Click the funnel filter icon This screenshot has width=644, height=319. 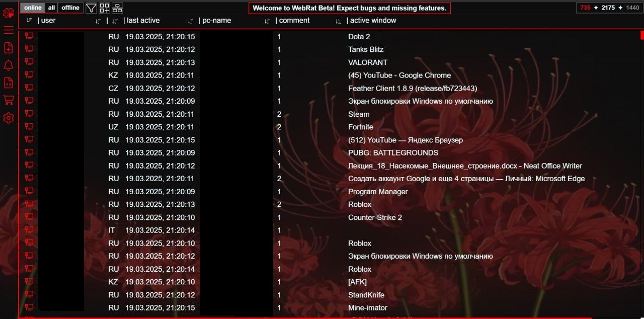point(91,8)
